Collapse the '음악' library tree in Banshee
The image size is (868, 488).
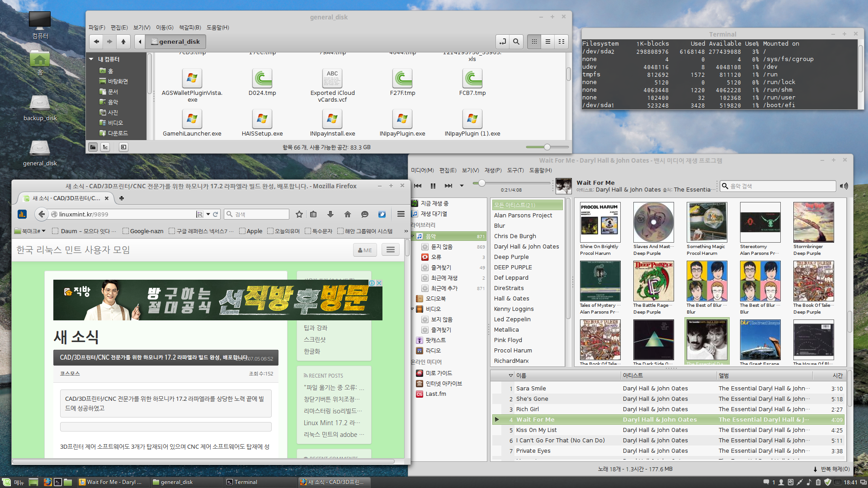(413, 236)
